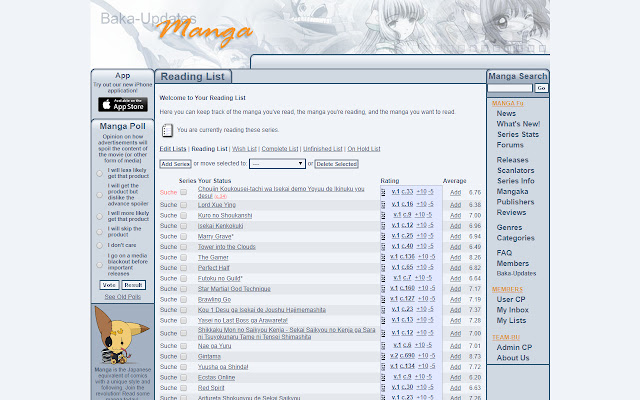Screen dimensions: 640x400
Task: Open the FAQ sidebar link
Action: pos(504,253)
